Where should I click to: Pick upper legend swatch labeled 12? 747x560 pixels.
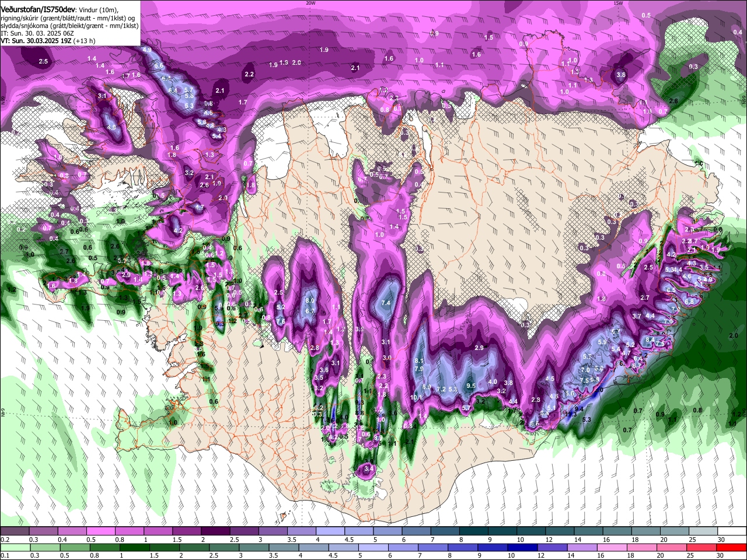click(559, 531)
